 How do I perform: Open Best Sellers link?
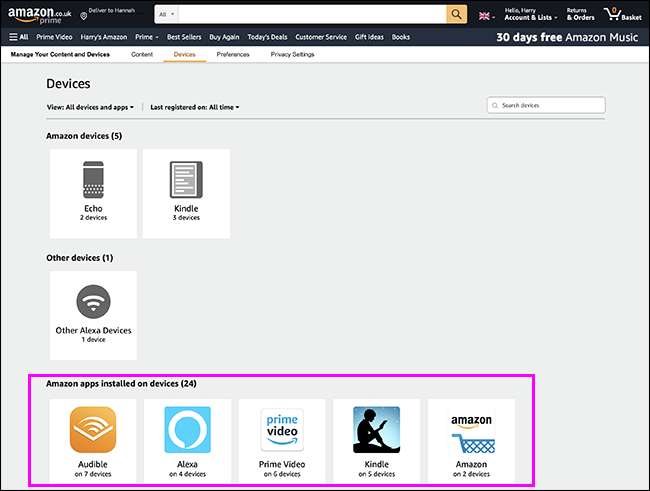pyautogui.click(x=184, y=37)
